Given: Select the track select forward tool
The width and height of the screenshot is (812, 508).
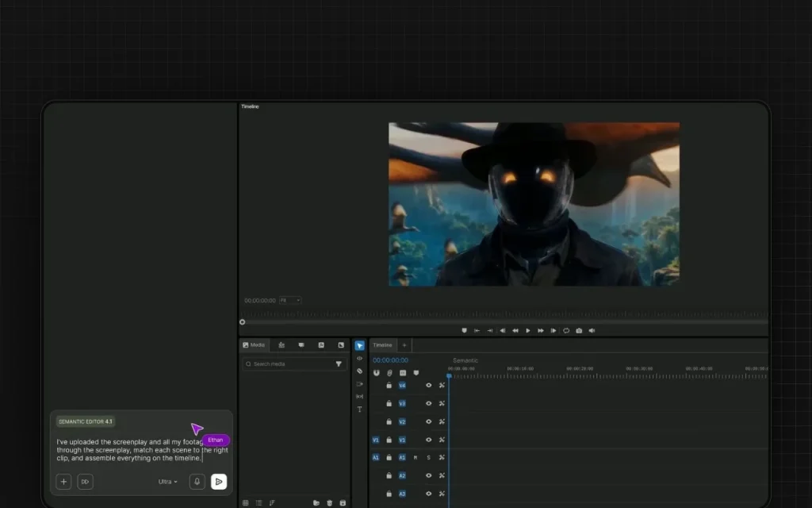Looking at the screenshot, I should tap(359, 384).
